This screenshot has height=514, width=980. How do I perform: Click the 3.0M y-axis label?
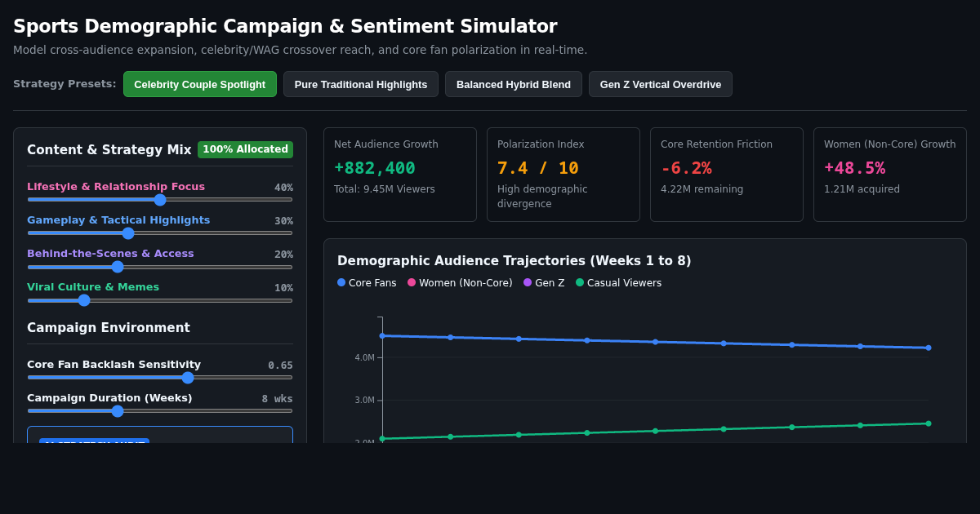[x=364, y=400]
